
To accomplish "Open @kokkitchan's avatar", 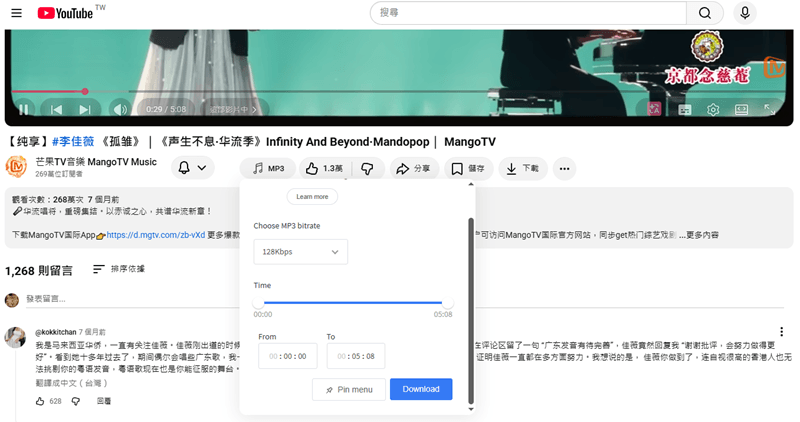I will coord(15,337).
